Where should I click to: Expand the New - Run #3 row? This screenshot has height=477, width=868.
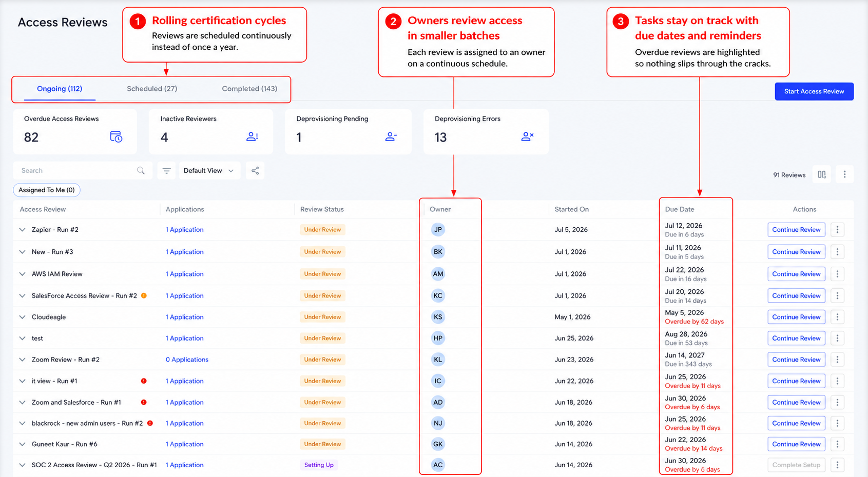tap(22, 252)
